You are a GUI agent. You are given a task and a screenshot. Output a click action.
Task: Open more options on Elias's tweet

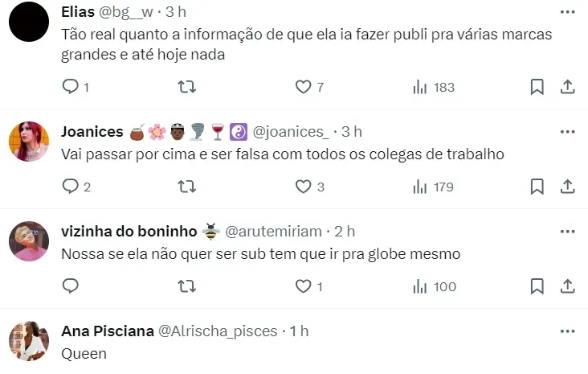pos(567,12)
